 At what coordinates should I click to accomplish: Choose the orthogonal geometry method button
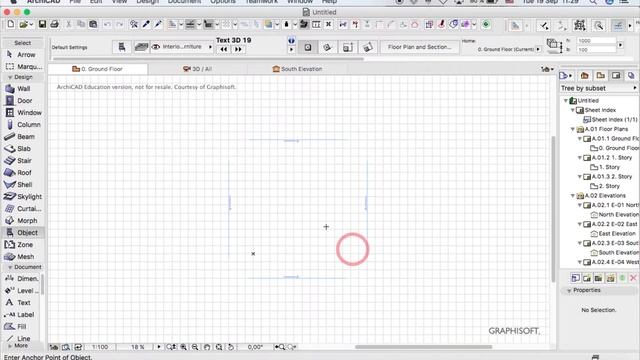(x=308, y=47)
